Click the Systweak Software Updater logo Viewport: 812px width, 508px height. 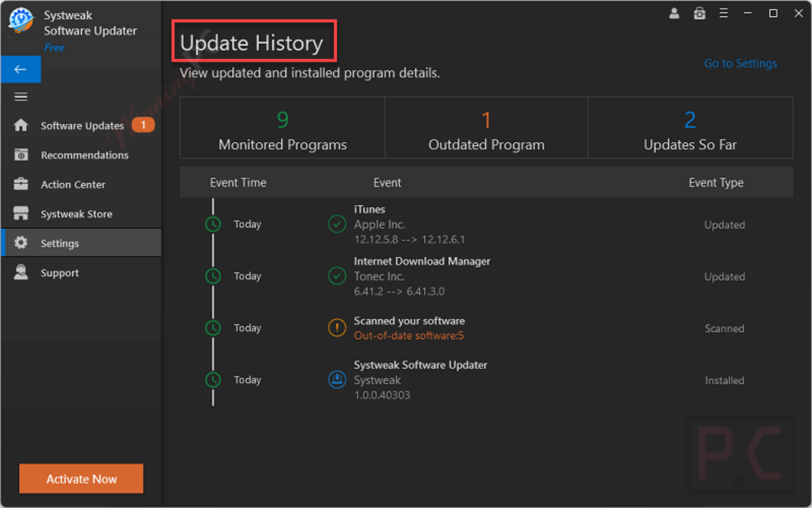point(21,20)
